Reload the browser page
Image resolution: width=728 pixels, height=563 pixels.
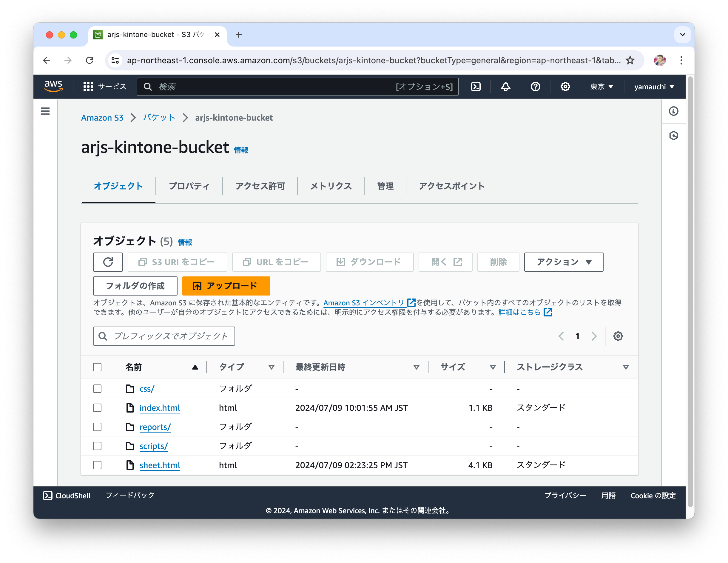[89, 60]
